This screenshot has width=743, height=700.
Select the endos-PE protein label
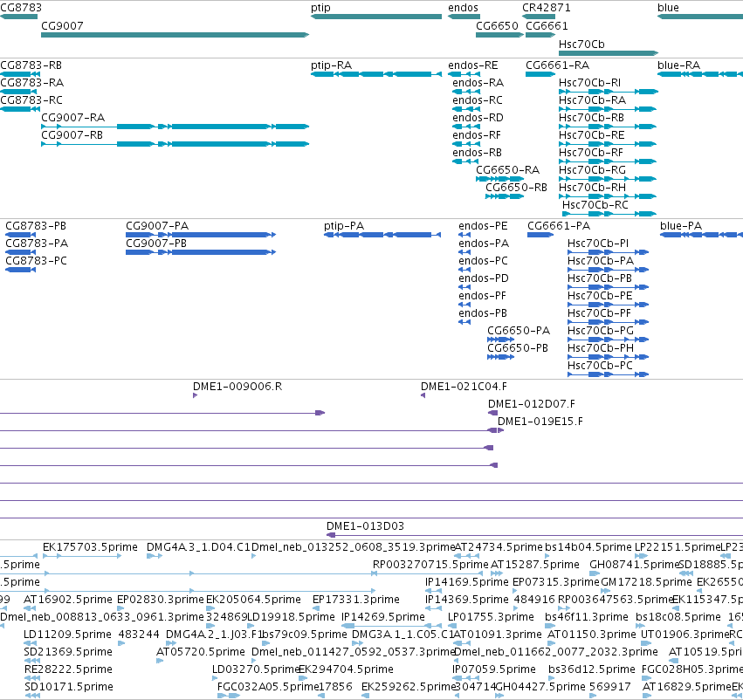coord(483,225)
